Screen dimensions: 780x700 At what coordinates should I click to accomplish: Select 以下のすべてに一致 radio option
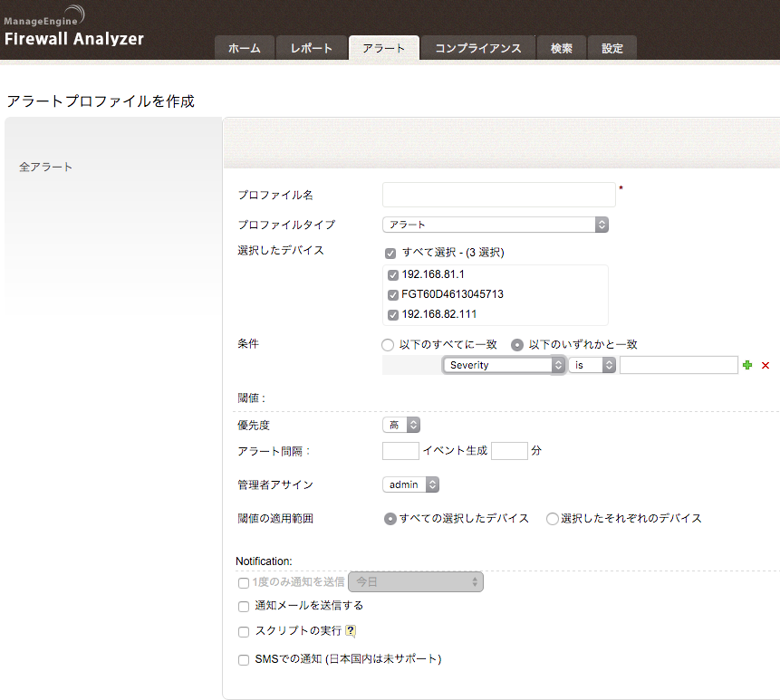pyautogui.click(x=389, y=345)
